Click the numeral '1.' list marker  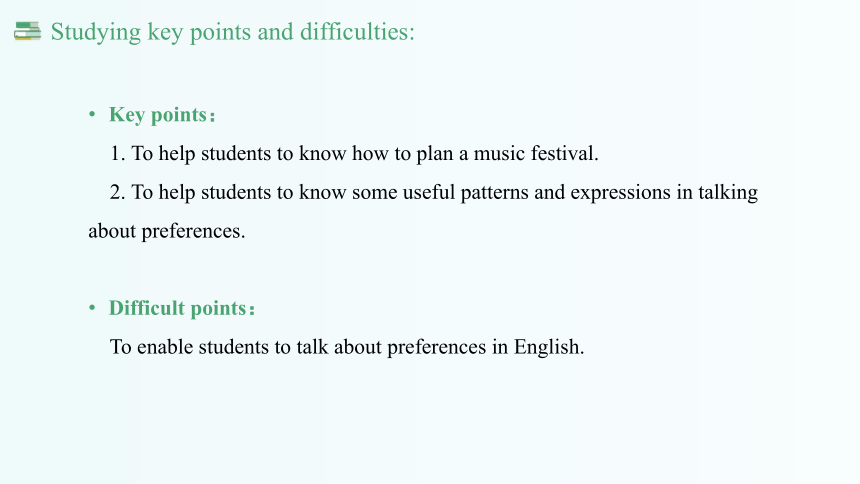point(117,154)
